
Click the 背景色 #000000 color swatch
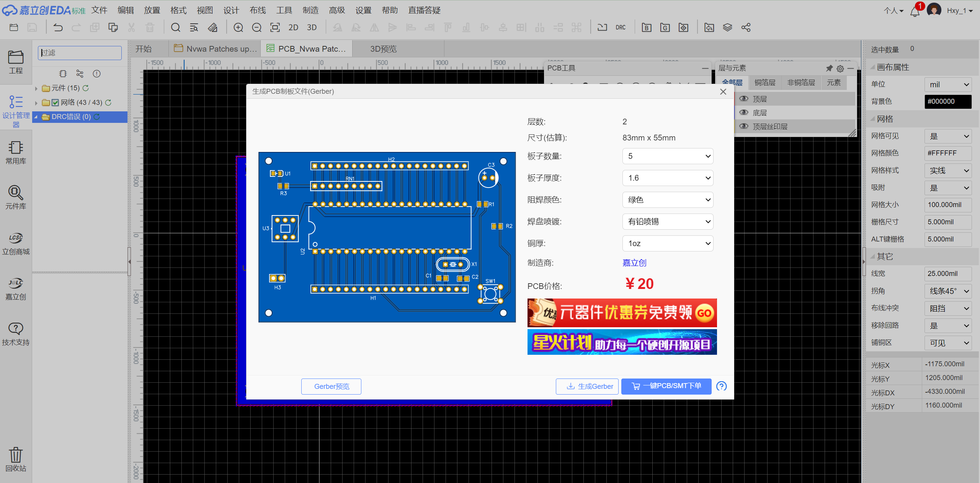click(947, 101)
